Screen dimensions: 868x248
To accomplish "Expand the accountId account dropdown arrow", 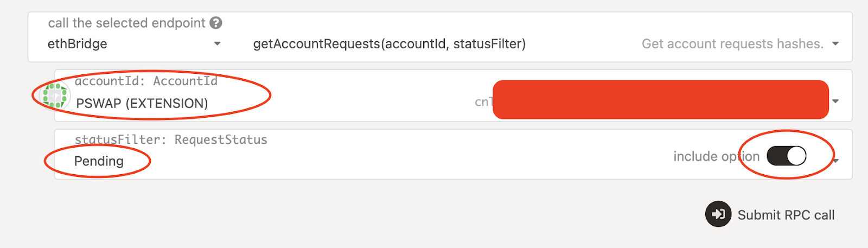I will [835, 101].
